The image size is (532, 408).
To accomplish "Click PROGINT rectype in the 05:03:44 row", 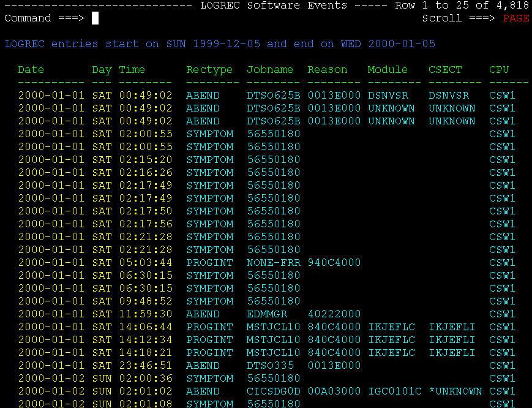I will 209,263.
